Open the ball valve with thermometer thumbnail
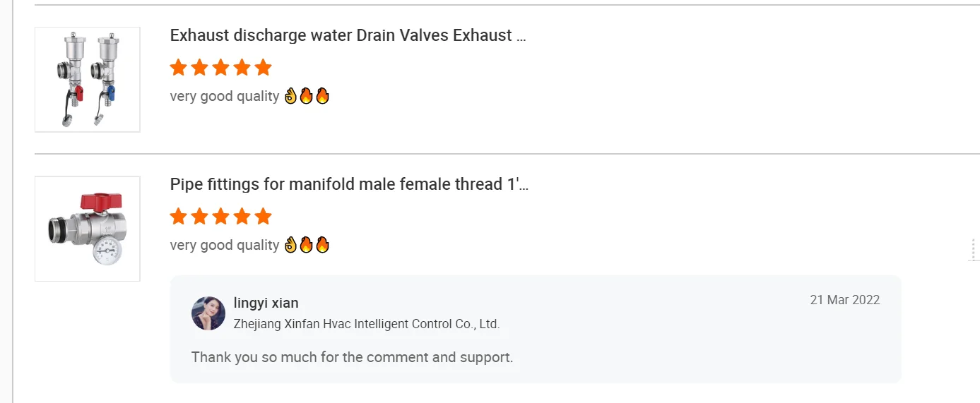 tap(87, 228)
